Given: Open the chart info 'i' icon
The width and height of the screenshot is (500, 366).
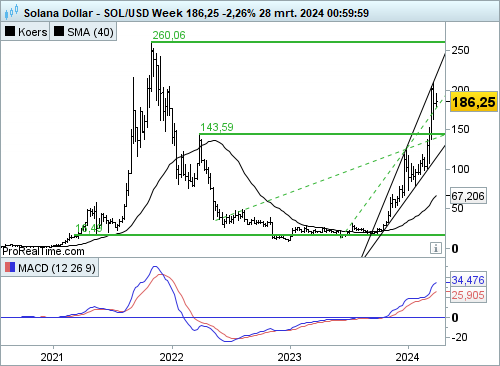Looking at the screenshot, I should pos(436,248).
